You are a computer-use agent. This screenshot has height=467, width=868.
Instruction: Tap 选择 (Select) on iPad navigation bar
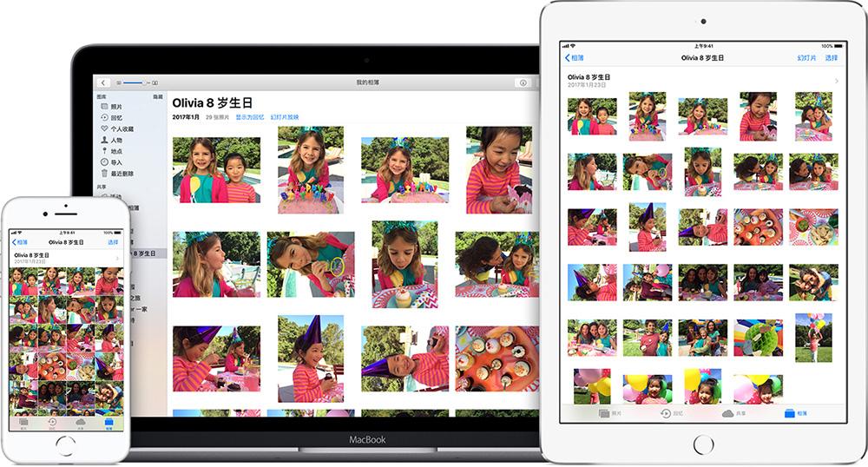(x=832, y=57)
